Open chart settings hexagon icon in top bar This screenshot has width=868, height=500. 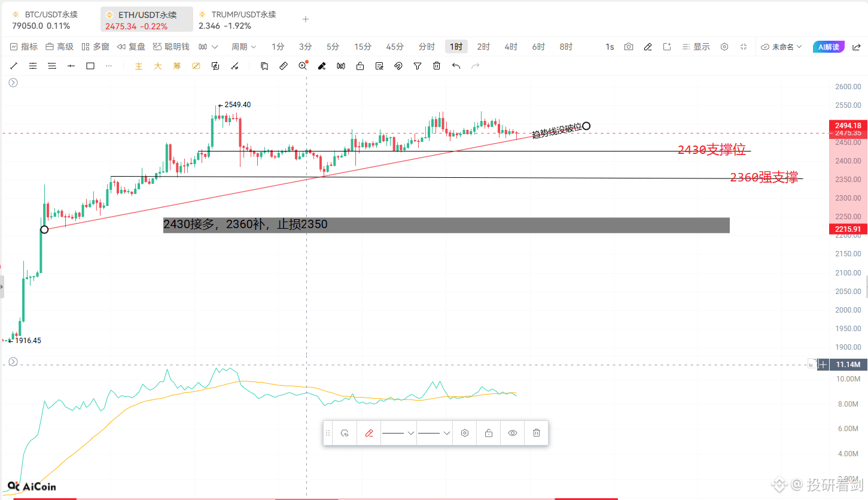point(724,47)
